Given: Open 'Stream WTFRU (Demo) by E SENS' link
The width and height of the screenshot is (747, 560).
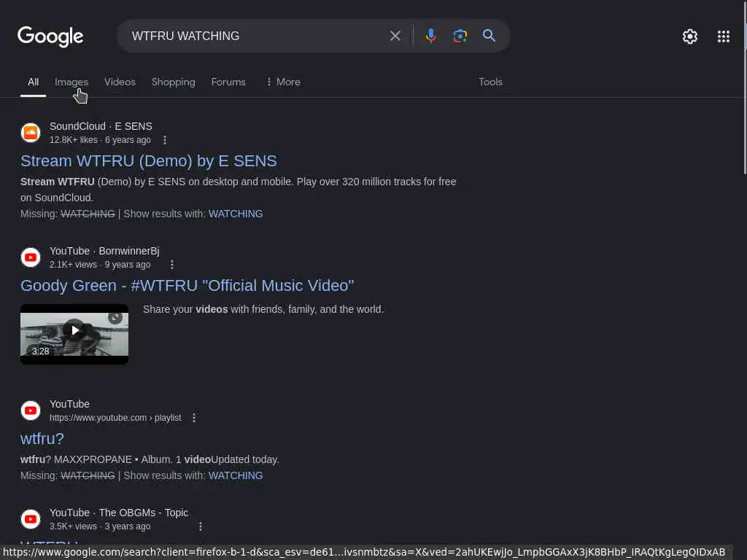Looking at the screenshot, I should [149, 161].
